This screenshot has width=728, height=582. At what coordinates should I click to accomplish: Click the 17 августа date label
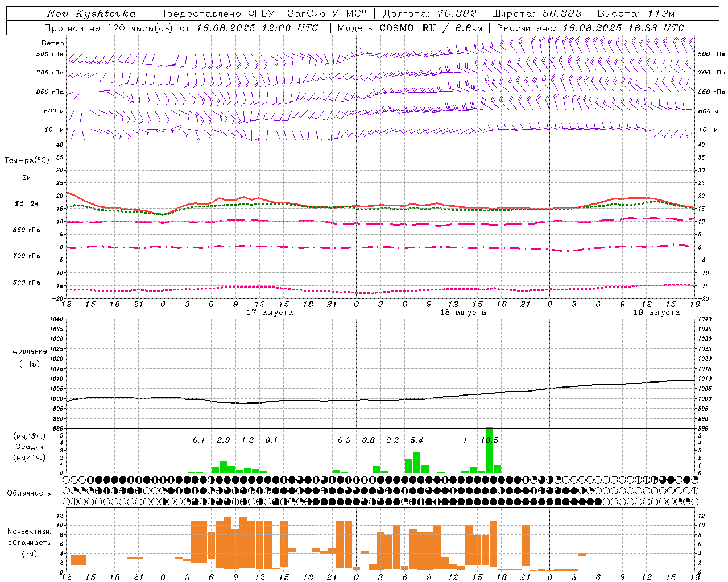[x=270, y=313]
